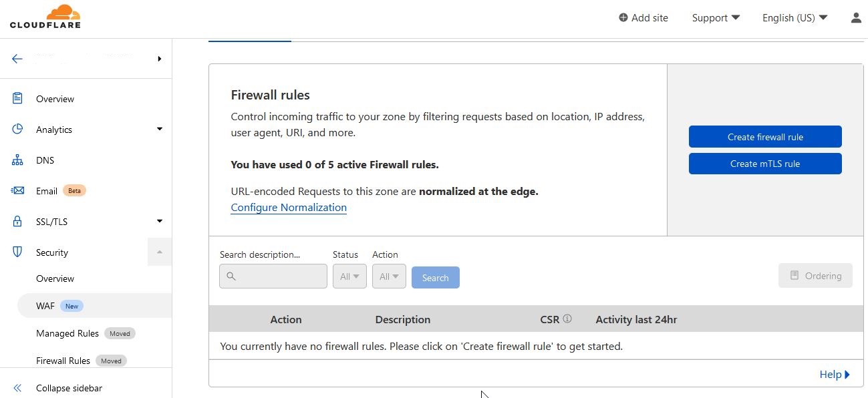Go back using the left arrow icon

tap(17, 59)
